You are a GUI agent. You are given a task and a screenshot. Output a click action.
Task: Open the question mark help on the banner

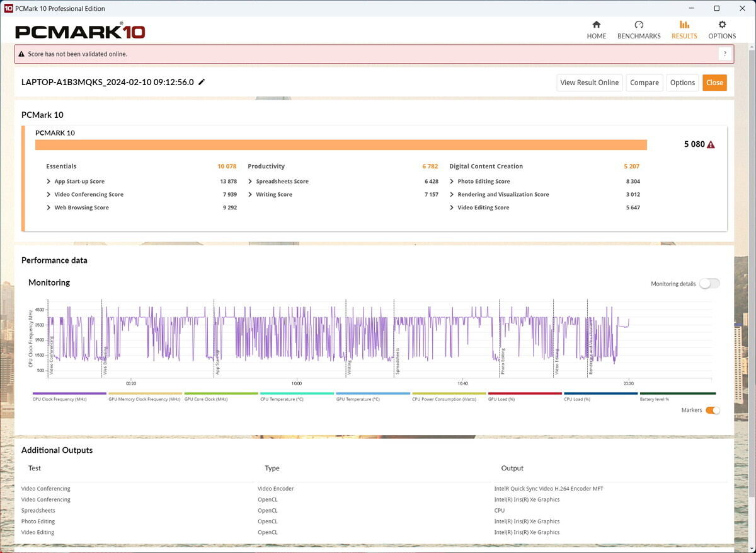pos(725,54)
